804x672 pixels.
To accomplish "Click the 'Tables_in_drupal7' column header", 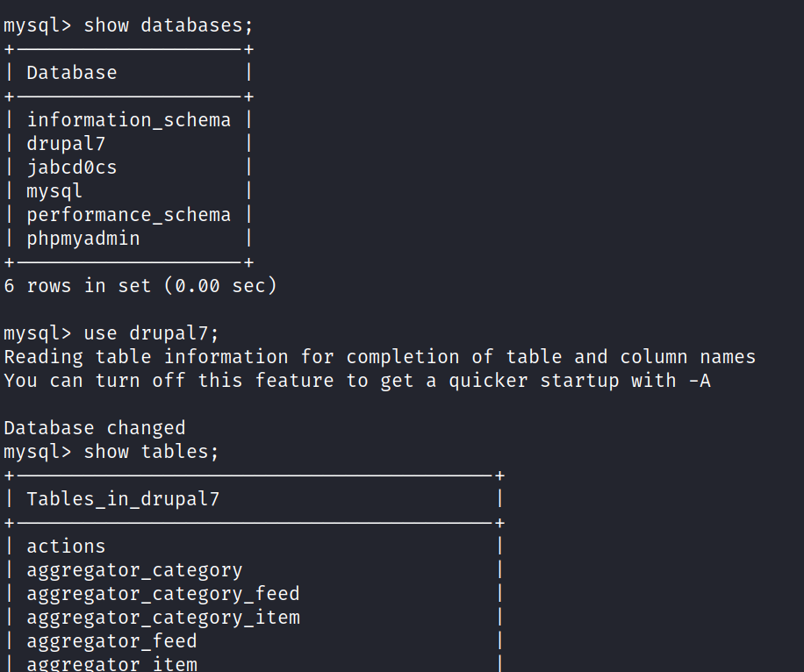I will [123, 499].
